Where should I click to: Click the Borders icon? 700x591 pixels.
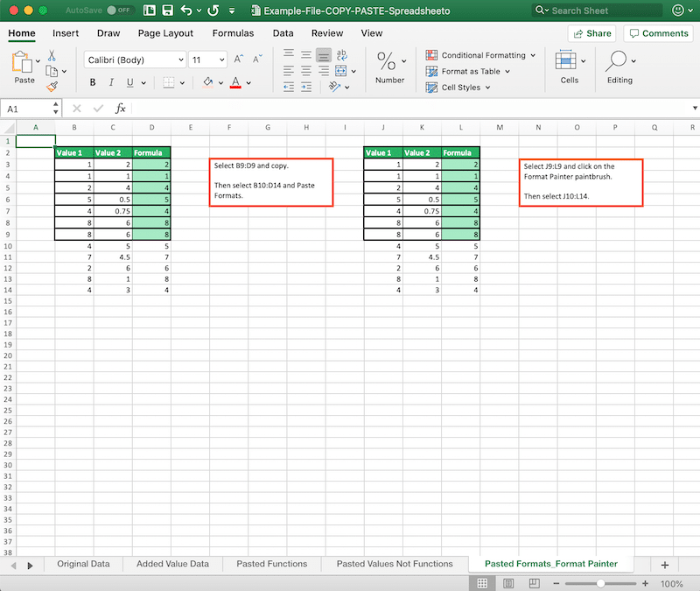pyautogui.click(x=168, y=82)
